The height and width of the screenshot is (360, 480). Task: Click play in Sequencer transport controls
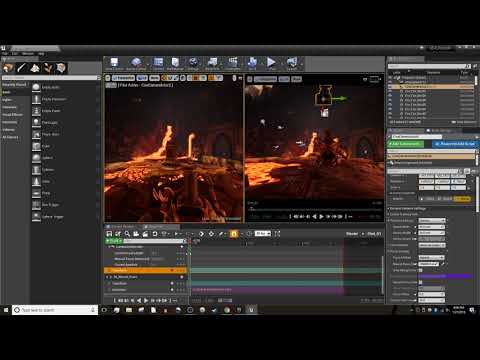(145, 300)
